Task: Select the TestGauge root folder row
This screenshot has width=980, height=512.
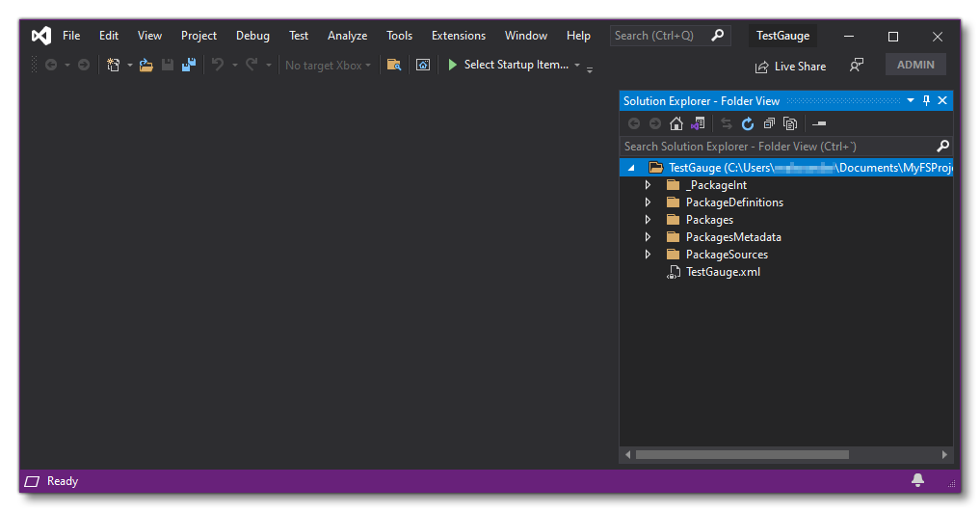Action: (786, 168)
